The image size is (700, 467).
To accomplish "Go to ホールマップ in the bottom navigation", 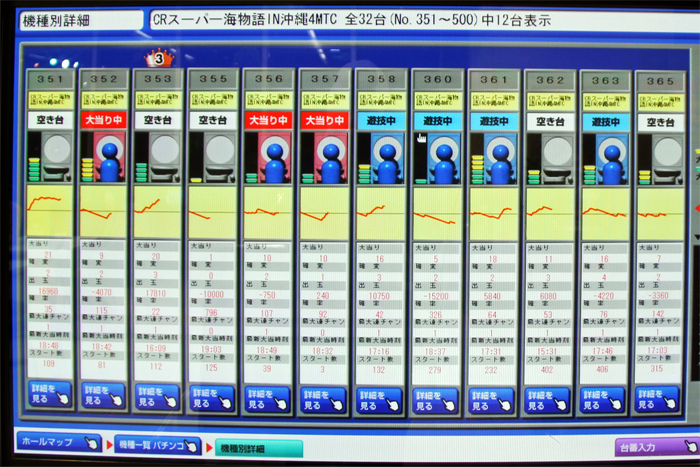I will click(x=58, y=442).
